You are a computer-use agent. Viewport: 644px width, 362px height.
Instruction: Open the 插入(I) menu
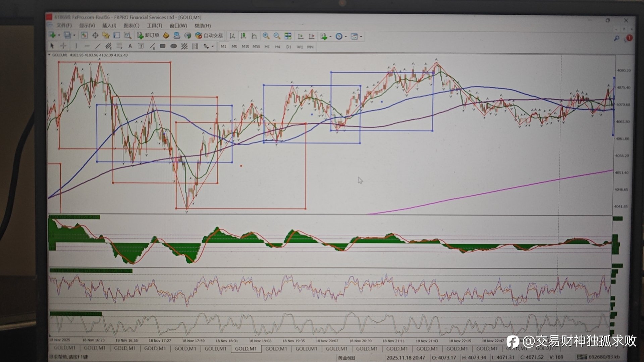coord(109,25)
